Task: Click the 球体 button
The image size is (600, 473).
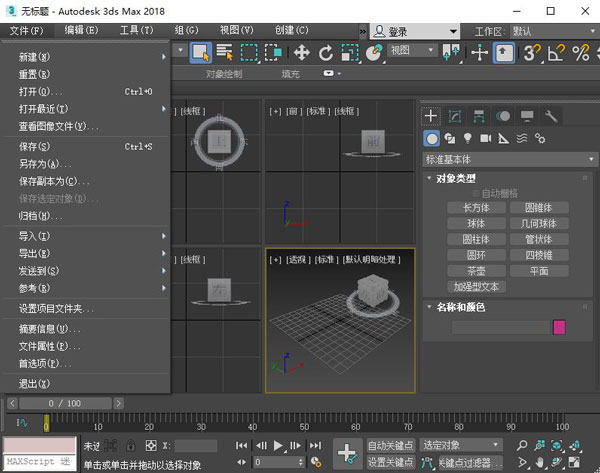Action: [476, 223]
